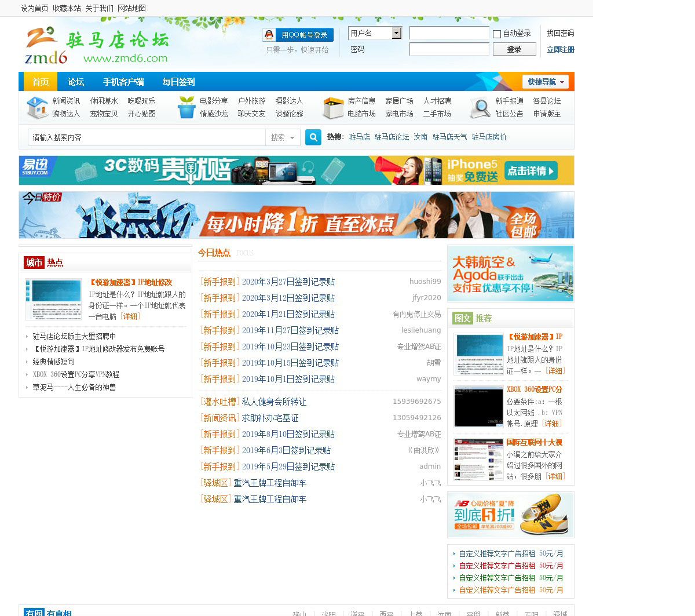Switch to the 论坛 navigation tab

pyautogui.click(x=76, y=82)
